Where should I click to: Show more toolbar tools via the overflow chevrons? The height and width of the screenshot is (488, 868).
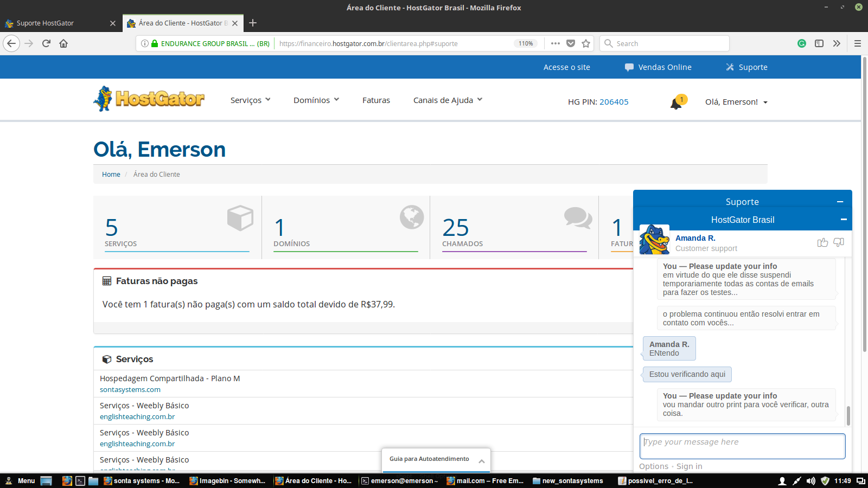[x=837, y=43]
